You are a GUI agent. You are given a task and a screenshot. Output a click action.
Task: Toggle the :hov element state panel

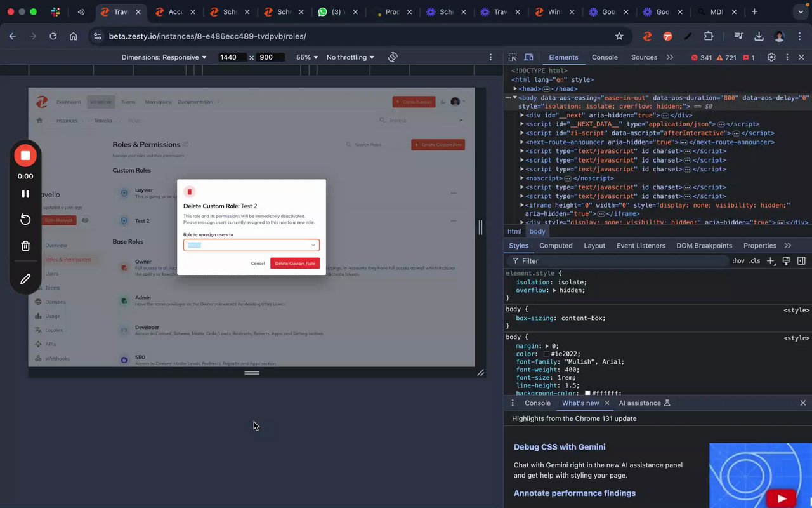point(738,261)
